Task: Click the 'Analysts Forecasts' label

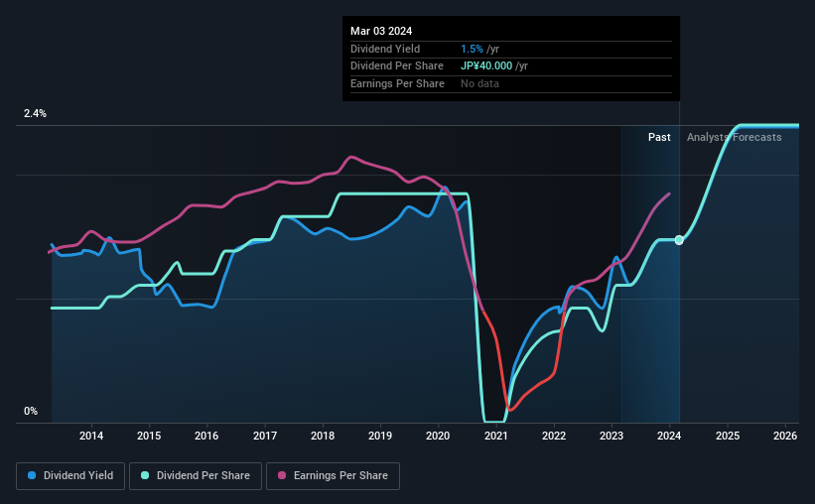Action: (x=734, y=137)
